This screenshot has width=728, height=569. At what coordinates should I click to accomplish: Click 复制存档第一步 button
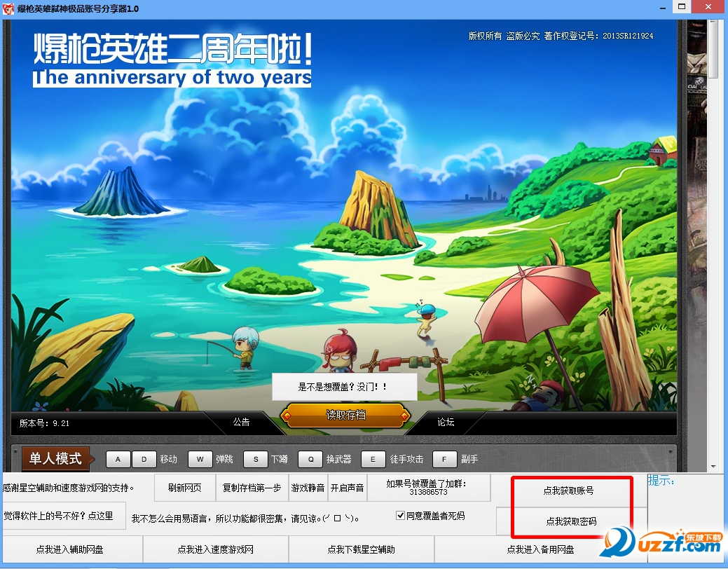pos(252,488)
